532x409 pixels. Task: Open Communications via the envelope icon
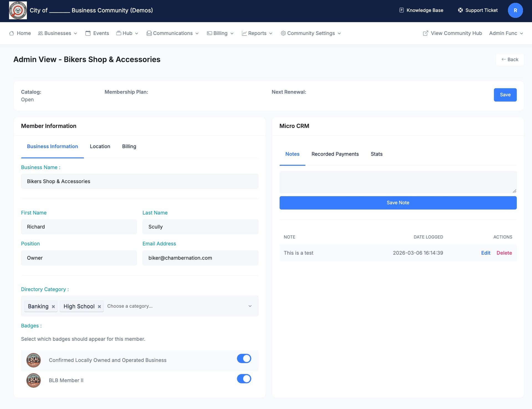pyautogui.click(x=149, y=33)
